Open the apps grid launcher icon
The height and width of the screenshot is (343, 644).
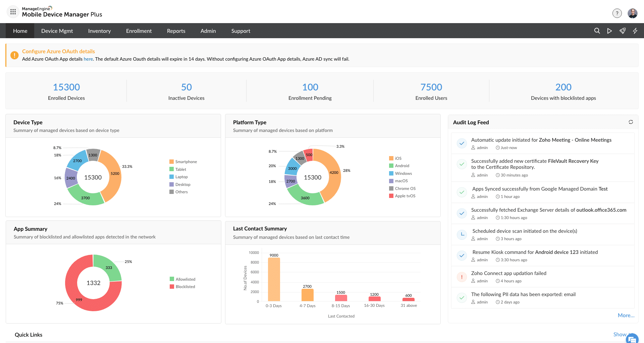pos(13,12)
